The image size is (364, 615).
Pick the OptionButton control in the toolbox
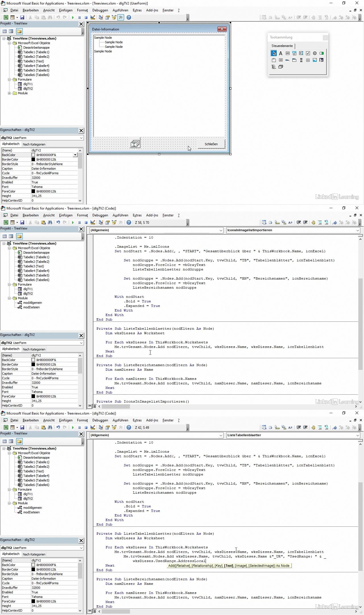[x=315, y=53]
